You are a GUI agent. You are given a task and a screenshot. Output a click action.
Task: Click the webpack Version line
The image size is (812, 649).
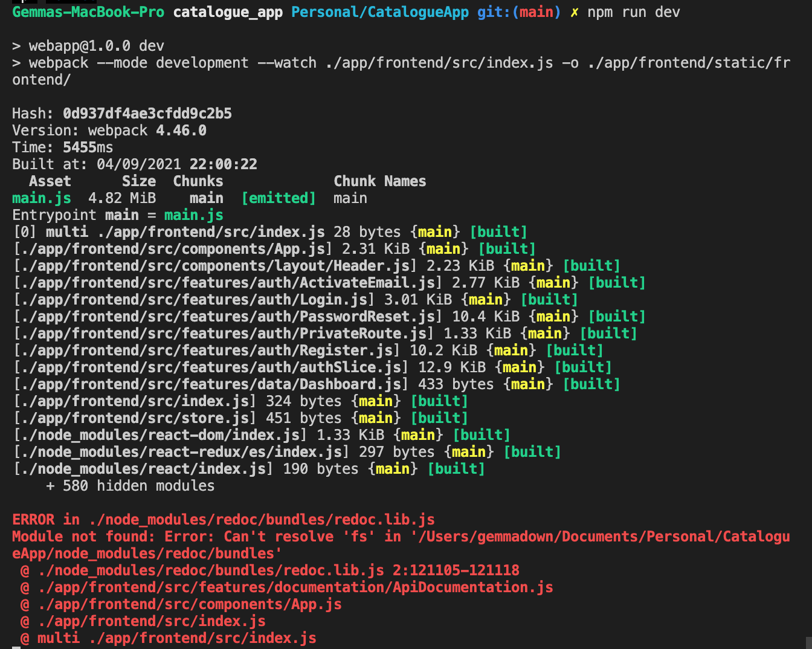pyautogui.click(x=109, y=130)
